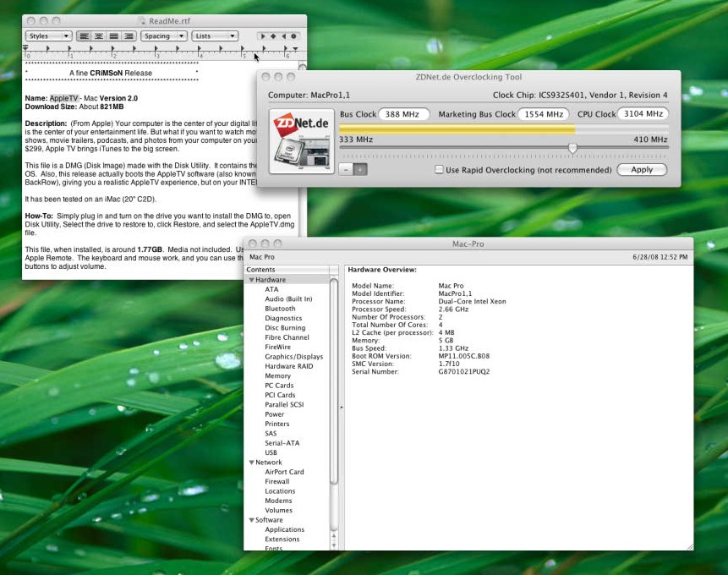The height and width of the screenshot is (575, 728).
Task: Click the ReadMe.rtf document proxy icon
Action: [142, 21]
